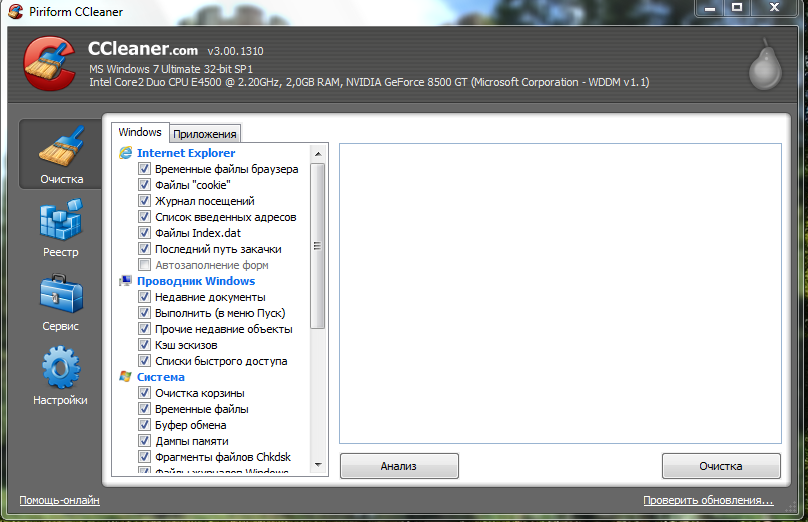808x522 pixels.
Task: Toggle Последний путь закачки checkbox
Action: [145, 248]
